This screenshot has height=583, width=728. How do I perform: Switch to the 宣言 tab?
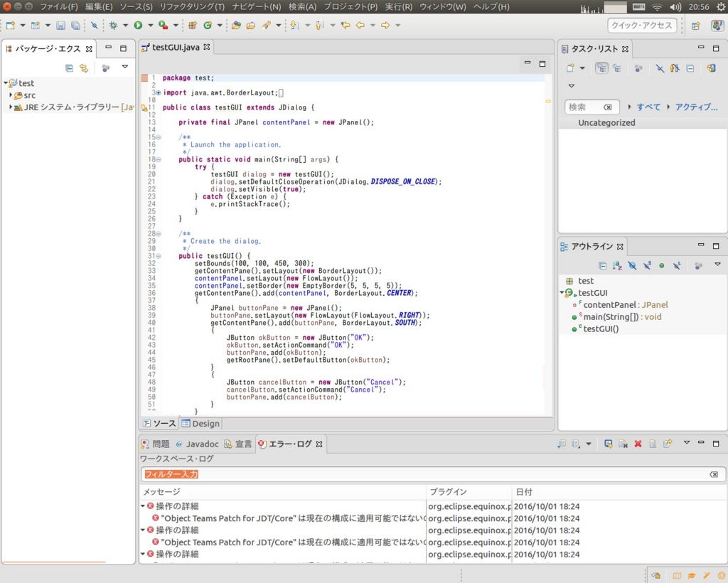(x=238, y=444)
